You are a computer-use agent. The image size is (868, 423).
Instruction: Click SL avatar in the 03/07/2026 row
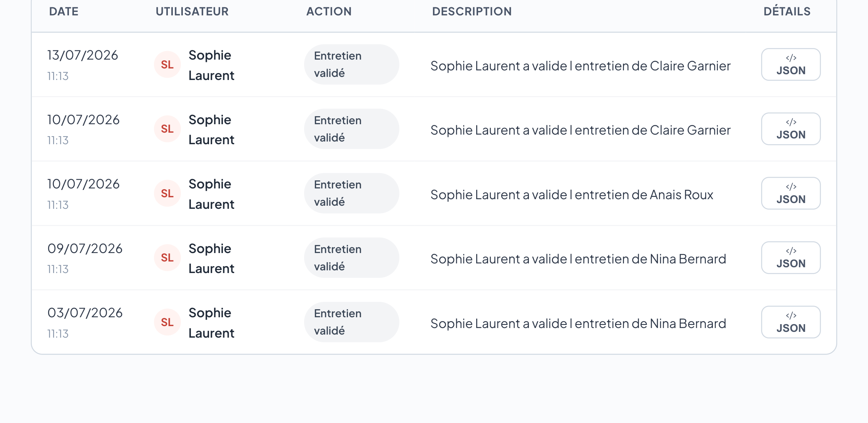167,322
